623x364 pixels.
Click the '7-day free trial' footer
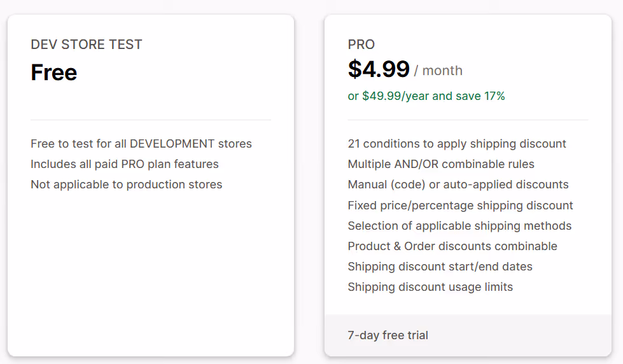pyautogui.click(x=468, y=335)
